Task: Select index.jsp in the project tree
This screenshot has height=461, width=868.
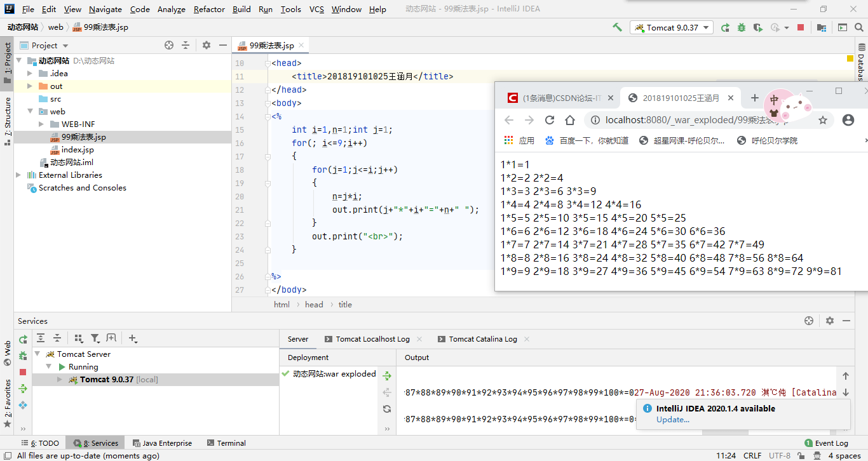Action: (x=78, y=150)
